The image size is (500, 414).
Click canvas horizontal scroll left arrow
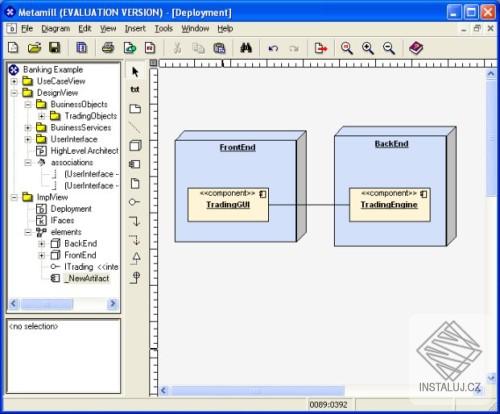(x=164, y=390)
